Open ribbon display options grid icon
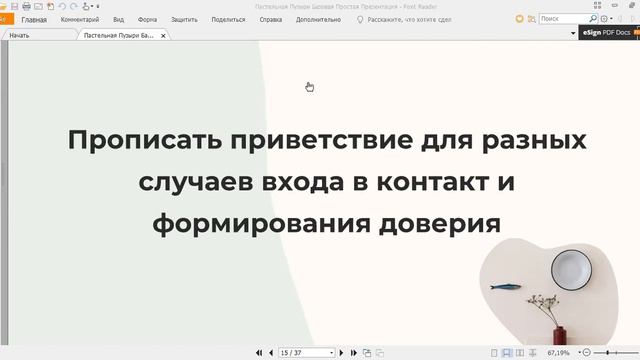The height and width of the screenshot is (360, 640). coord(598,5)
